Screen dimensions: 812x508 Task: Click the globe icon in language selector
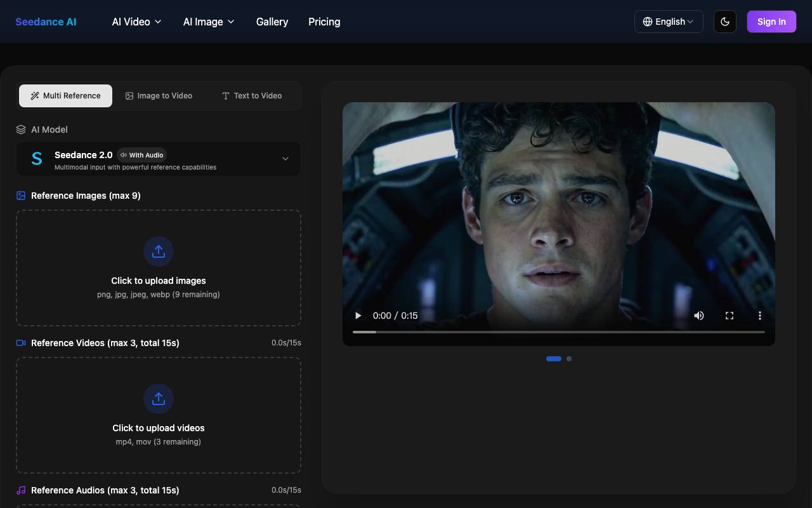click(648, 22)
